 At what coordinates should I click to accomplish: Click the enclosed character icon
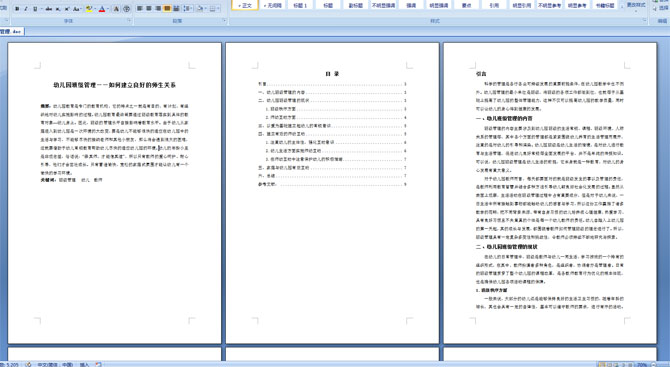(x=126, y=9)
